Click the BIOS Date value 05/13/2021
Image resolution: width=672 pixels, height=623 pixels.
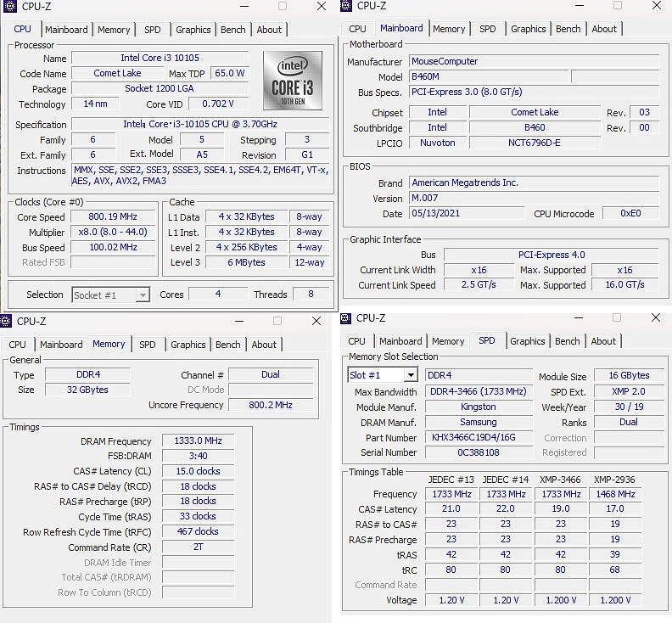467,213
